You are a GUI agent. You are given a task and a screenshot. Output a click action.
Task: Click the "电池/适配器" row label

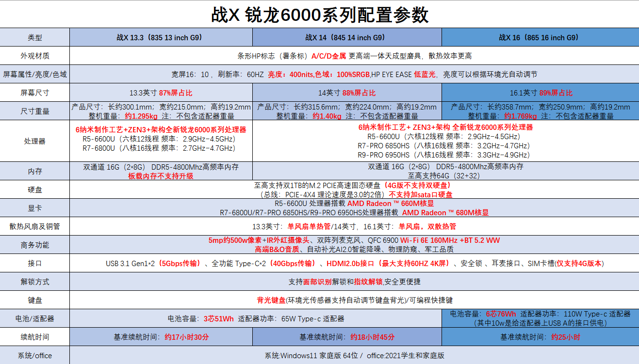click(x=35, y=318)
